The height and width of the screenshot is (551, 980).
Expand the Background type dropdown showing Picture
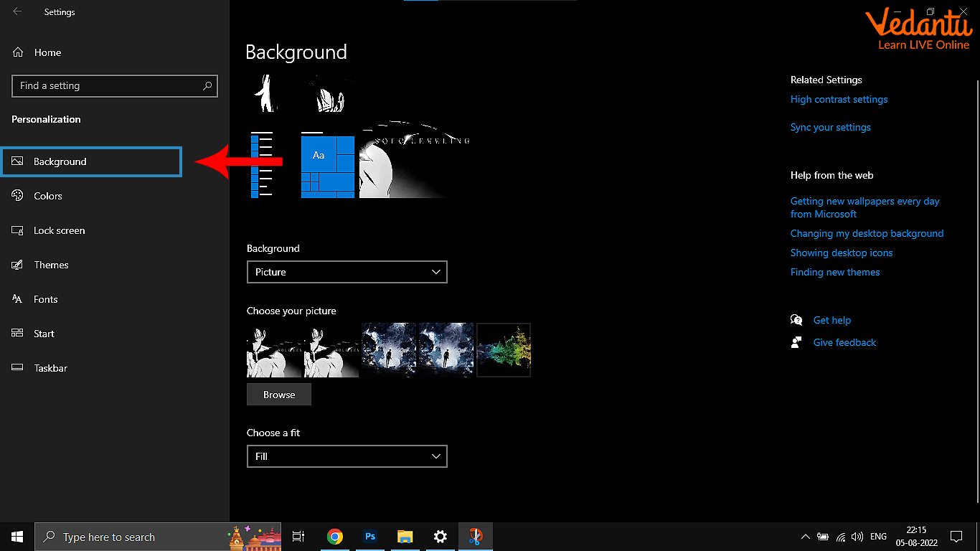[347, 272]
